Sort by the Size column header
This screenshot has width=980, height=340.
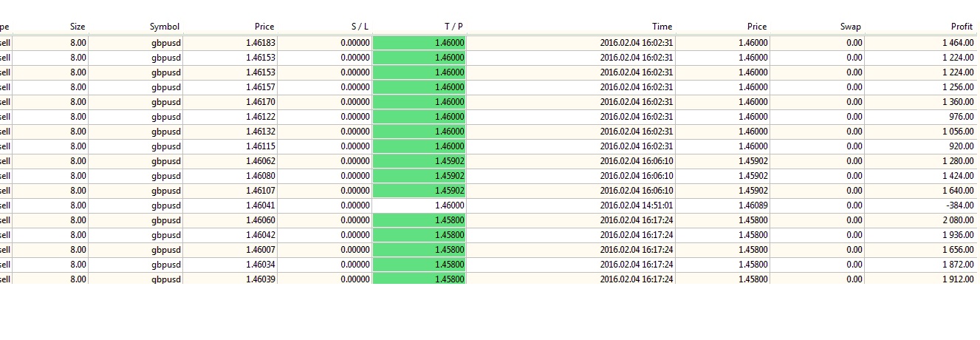77,27
